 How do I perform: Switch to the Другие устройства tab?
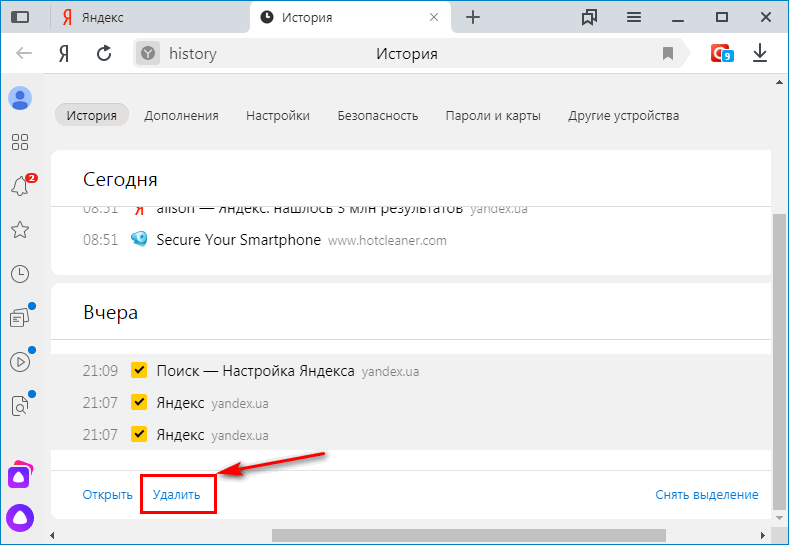pos(623,116)
